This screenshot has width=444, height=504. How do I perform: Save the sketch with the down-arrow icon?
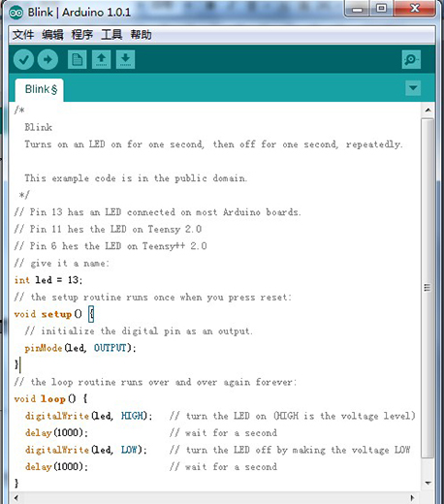coord(126,59)
